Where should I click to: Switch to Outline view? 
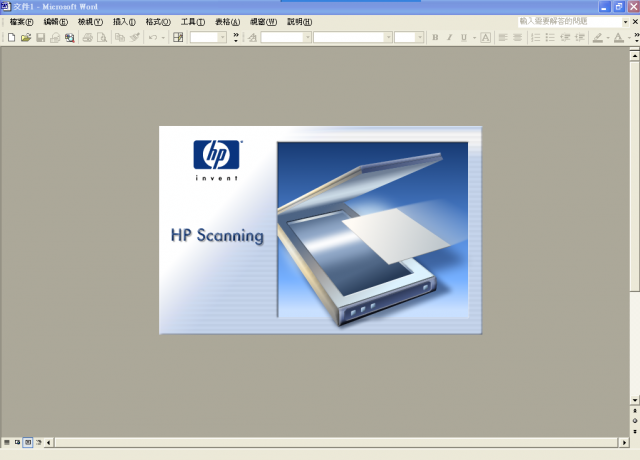coord(38,442)
